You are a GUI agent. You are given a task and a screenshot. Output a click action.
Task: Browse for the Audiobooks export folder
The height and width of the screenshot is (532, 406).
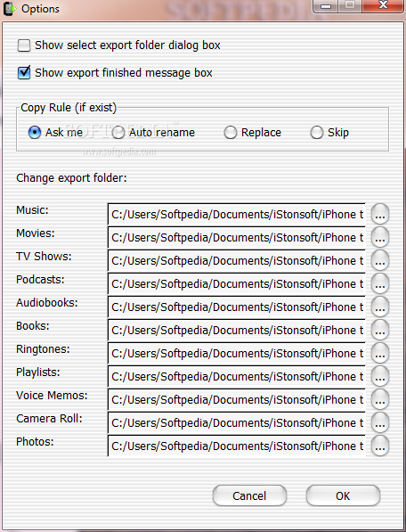click(x=380, y=307)
